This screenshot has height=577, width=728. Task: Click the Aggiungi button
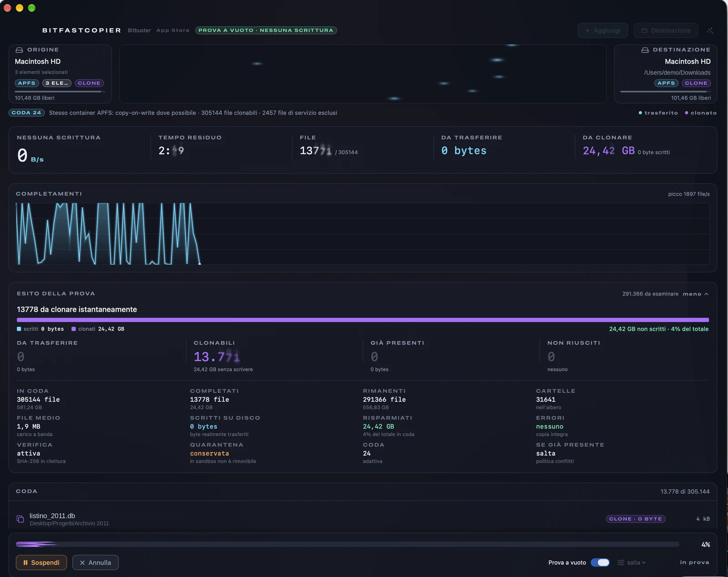[x=602, y=30]
